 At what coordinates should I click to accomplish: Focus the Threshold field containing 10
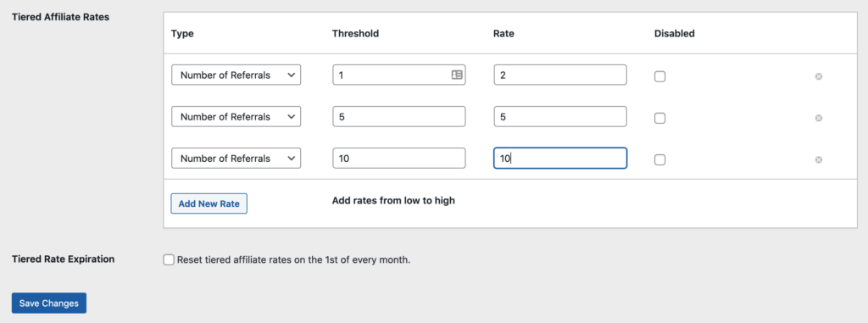(399, 158)
